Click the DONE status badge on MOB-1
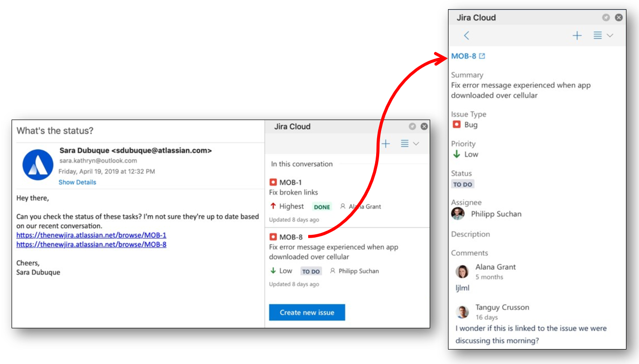The image size is (639, 364). tap(322, 207)
